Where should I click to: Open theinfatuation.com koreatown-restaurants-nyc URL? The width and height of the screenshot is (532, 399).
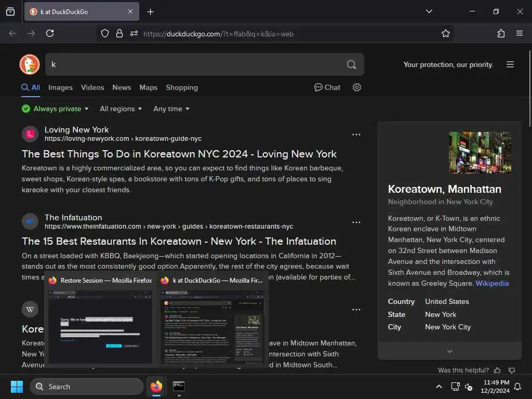click(169, 227)
